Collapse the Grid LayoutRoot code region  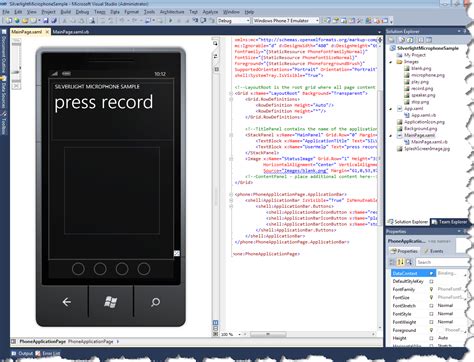(231, 93)
